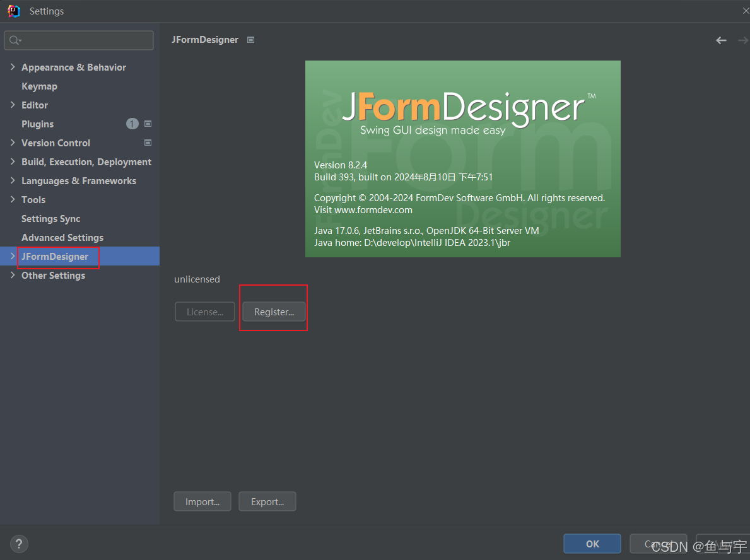Image resolution: width=750 pixels, height=560 pixels.
Task: Open the Advanced Settings page
Action: click(x=62, y=238)
